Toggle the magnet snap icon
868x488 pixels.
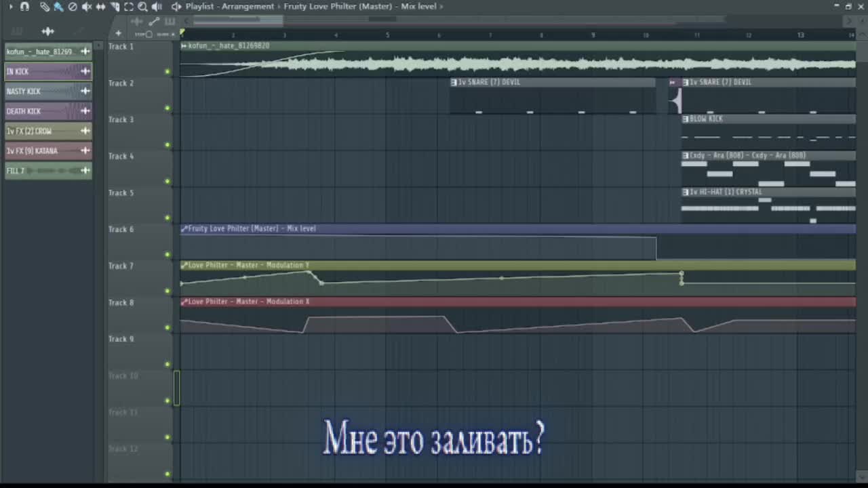tap(24, 6)
